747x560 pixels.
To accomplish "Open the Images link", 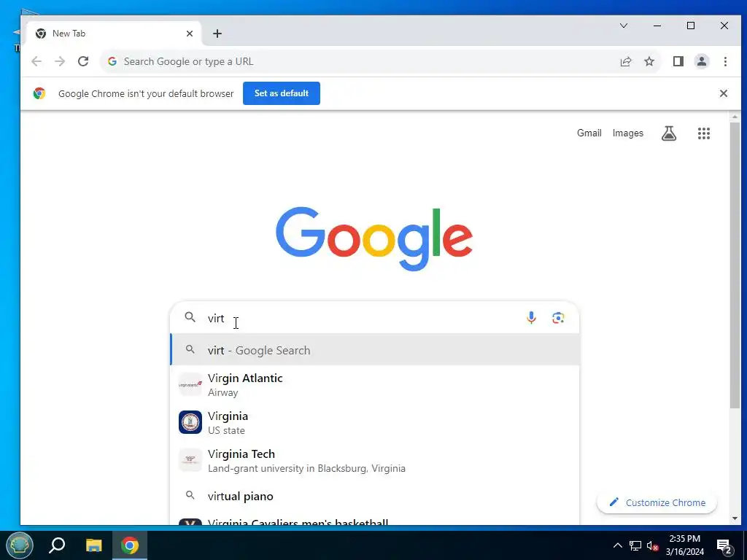I will (628, 133).
